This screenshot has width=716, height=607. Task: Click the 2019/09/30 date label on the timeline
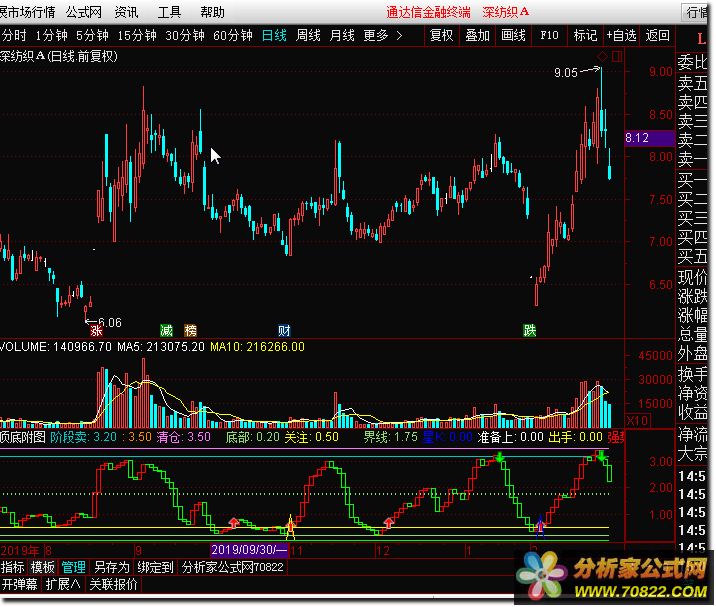click(248, 551)
